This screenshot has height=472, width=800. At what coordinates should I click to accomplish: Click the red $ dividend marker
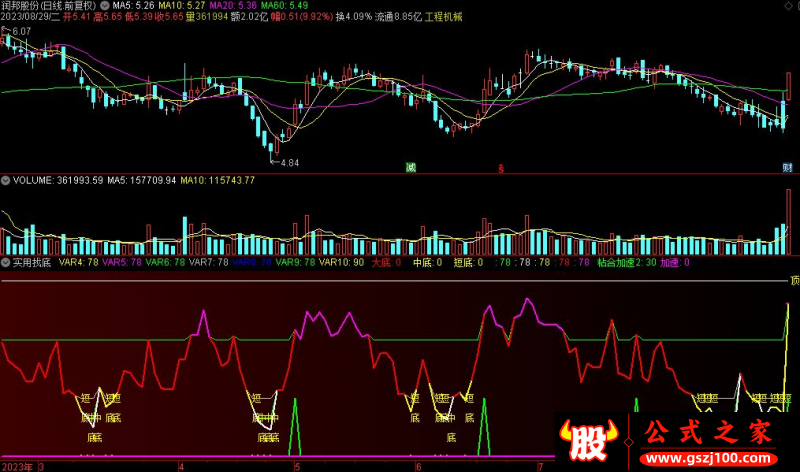(501, 168)
